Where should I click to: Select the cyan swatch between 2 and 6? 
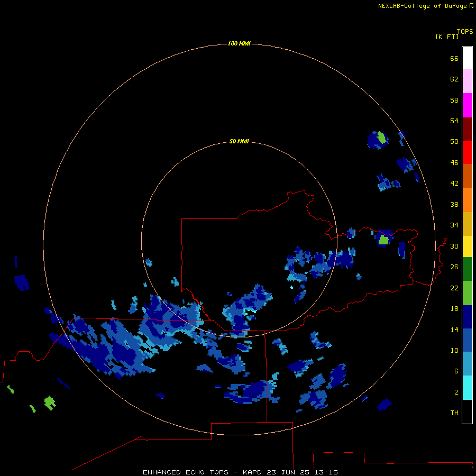pos(467,388)
